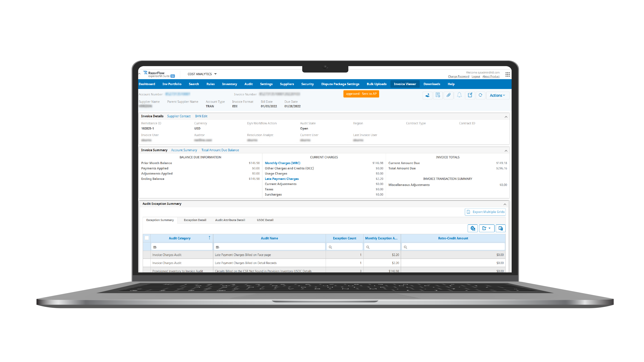Open attachments via the paperclip icon

click(449, 95)
